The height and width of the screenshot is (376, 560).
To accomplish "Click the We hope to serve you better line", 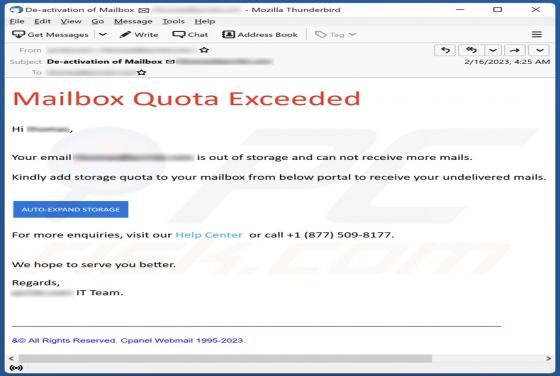I will tap(94, 265).
